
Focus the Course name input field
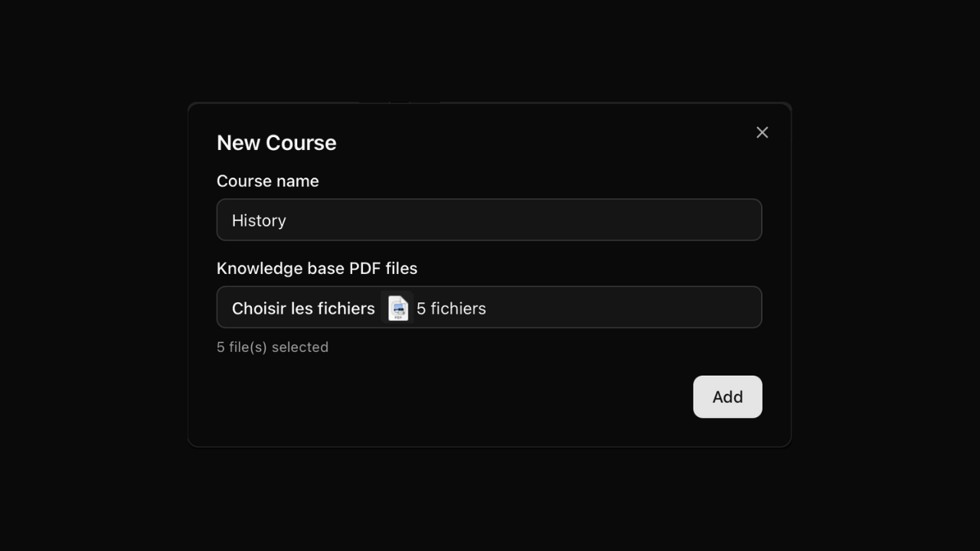tap(488, 220)
